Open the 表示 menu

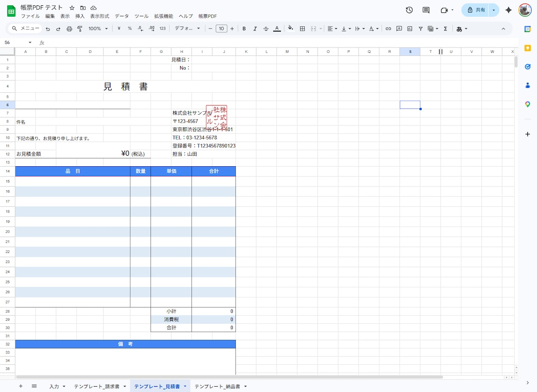(65, 16)
